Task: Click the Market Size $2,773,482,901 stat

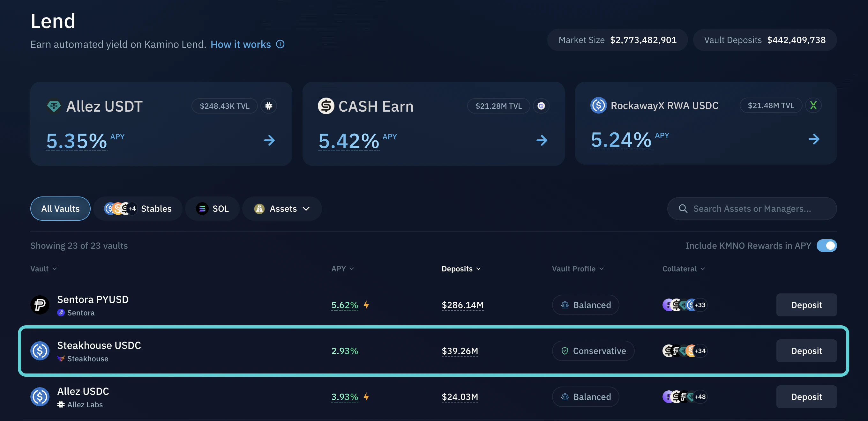Action: [x=617, y=40]
